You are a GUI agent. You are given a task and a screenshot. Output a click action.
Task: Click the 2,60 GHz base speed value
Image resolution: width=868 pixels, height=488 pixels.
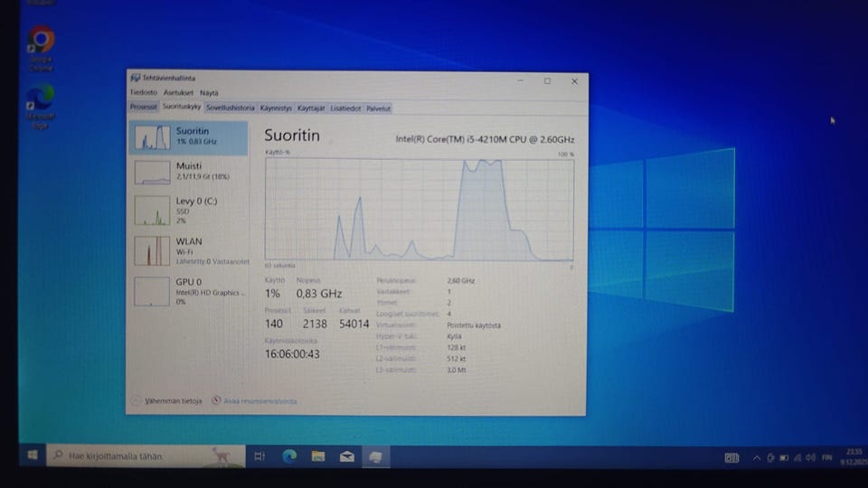[x=460, y=280]
